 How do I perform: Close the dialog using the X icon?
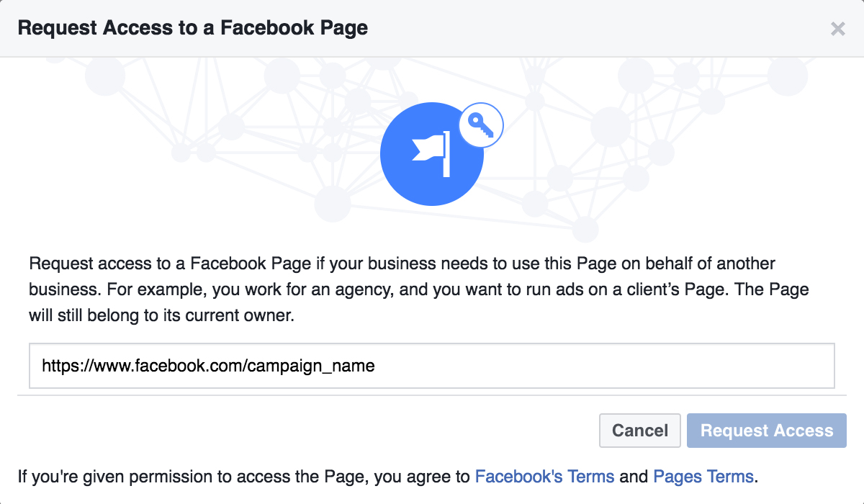click(x=837, y=29)
